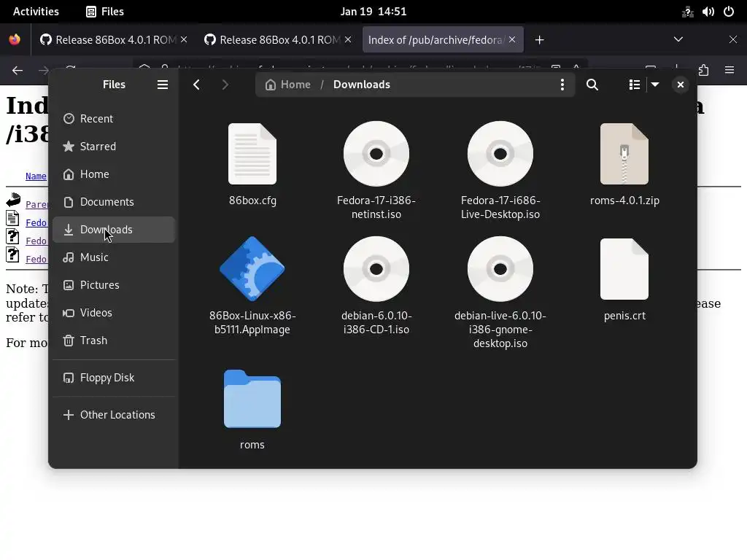Open search in Files window
Screen dimensions: 747x560
(x=592, y=85)
